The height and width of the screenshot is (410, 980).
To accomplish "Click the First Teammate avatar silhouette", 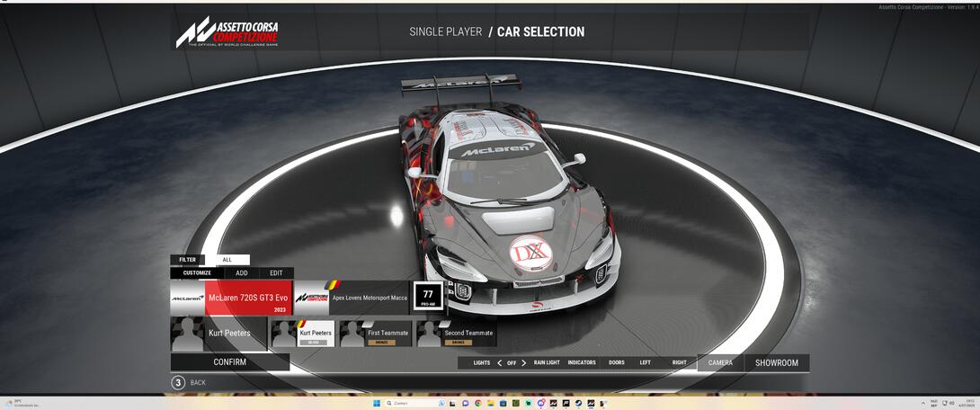I will point(352,334).
